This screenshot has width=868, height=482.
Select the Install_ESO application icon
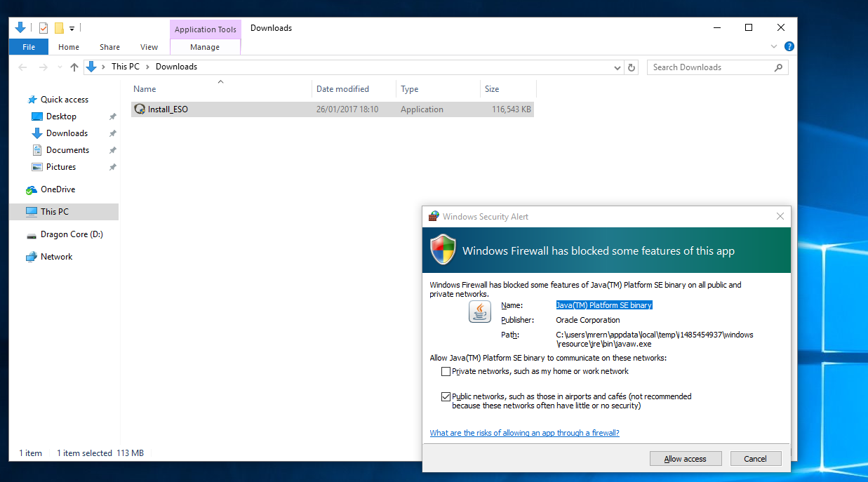(x=140, y=109)
